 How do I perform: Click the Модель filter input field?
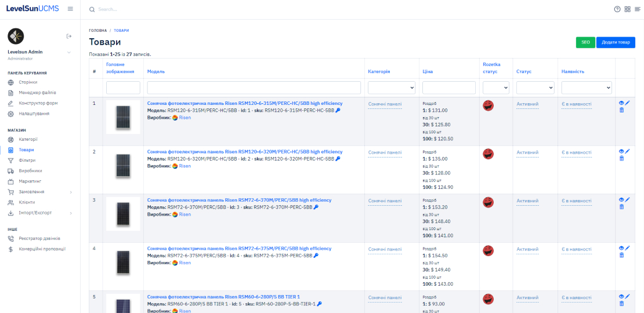254,88
